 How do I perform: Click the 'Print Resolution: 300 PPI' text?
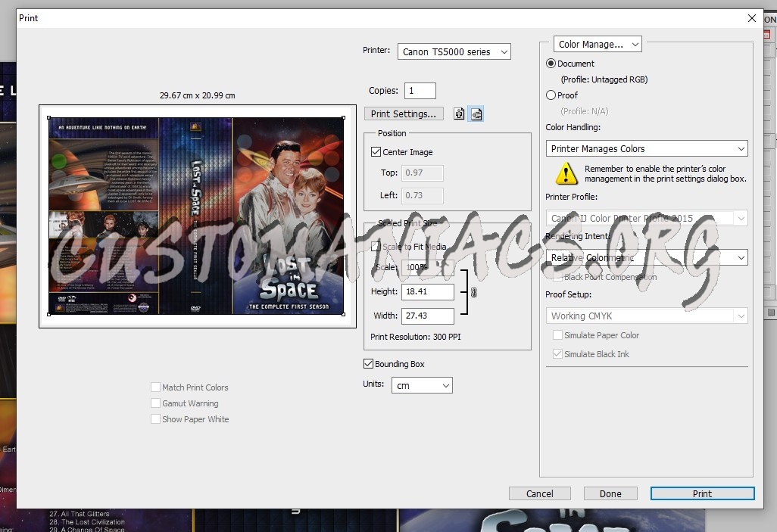coord(415,337)
